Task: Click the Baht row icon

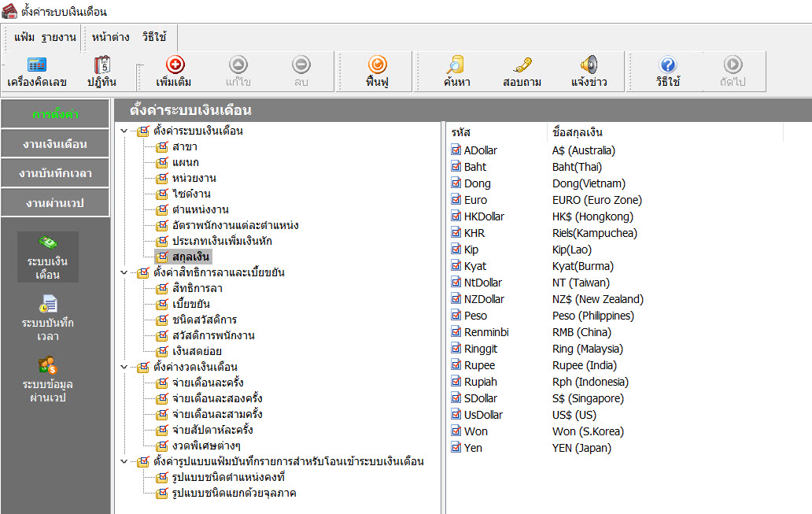Action: [456, 167]
